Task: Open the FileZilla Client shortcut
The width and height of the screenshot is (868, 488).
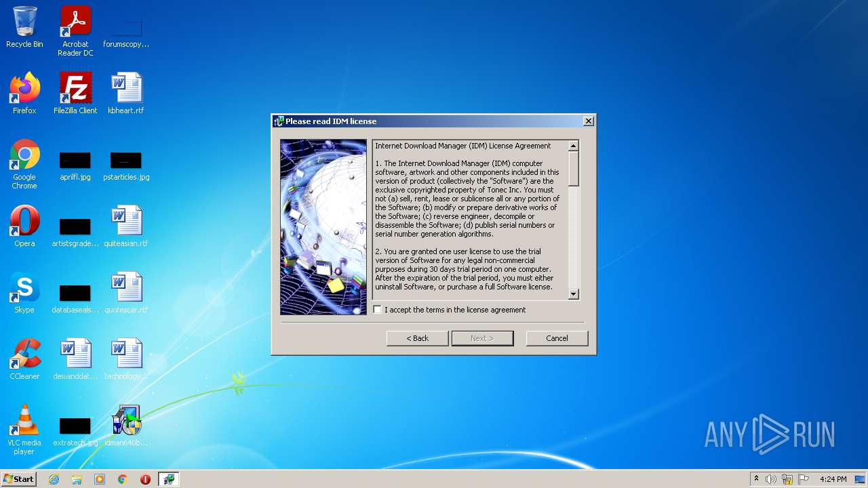Action: tap(75, 94)
